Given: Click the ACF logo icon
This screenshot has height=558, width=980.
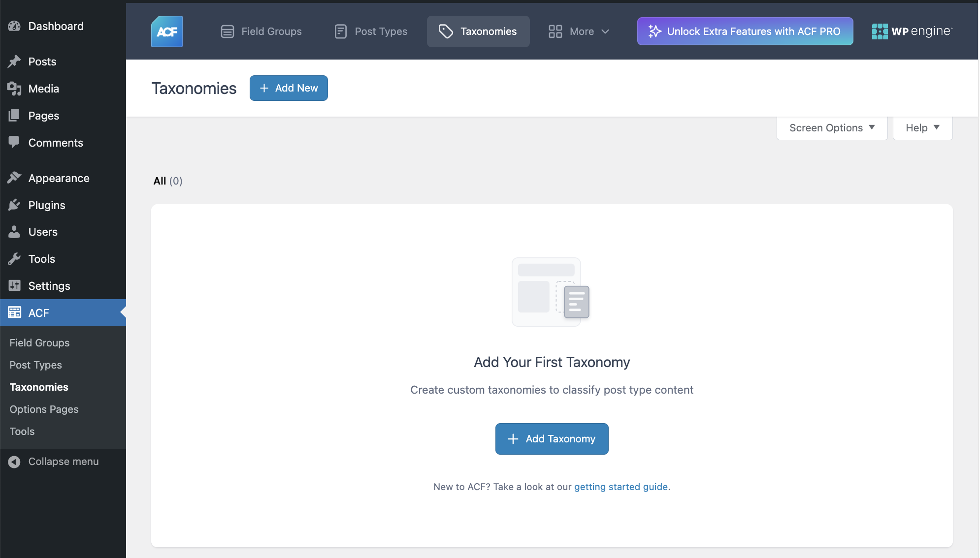Looking at the screenshot, I should click(166, 31).
